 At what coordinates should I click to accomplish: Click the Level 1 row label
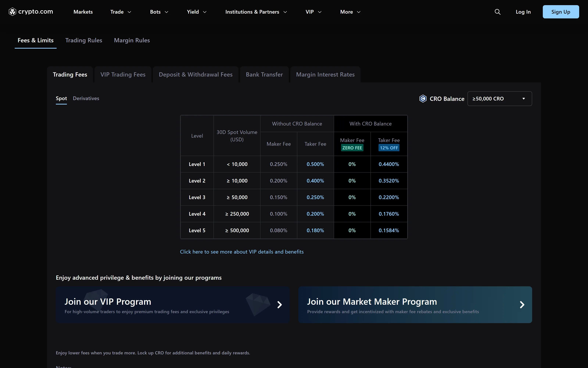point(197,164)
